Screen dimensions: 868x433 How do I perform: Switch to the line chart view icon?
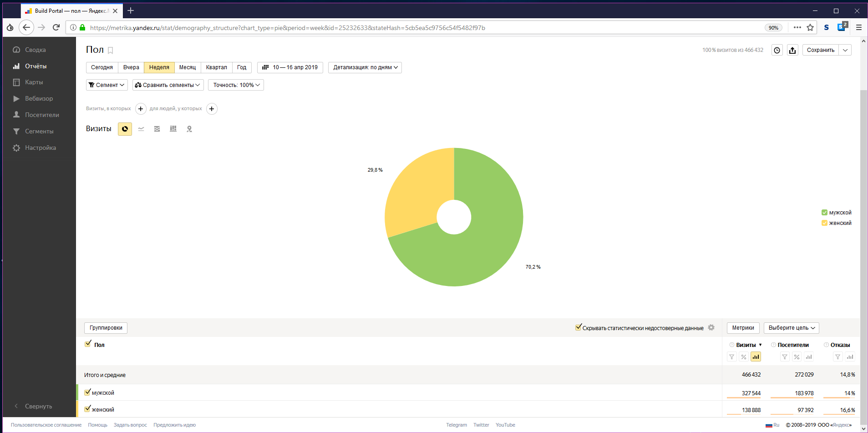(x=141, y=129)
